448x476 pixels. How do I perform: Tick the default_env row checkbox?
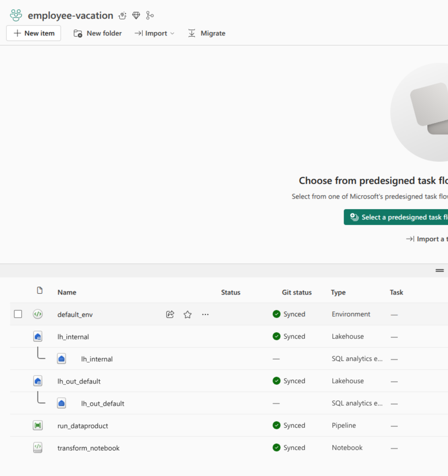pos(18,314)
